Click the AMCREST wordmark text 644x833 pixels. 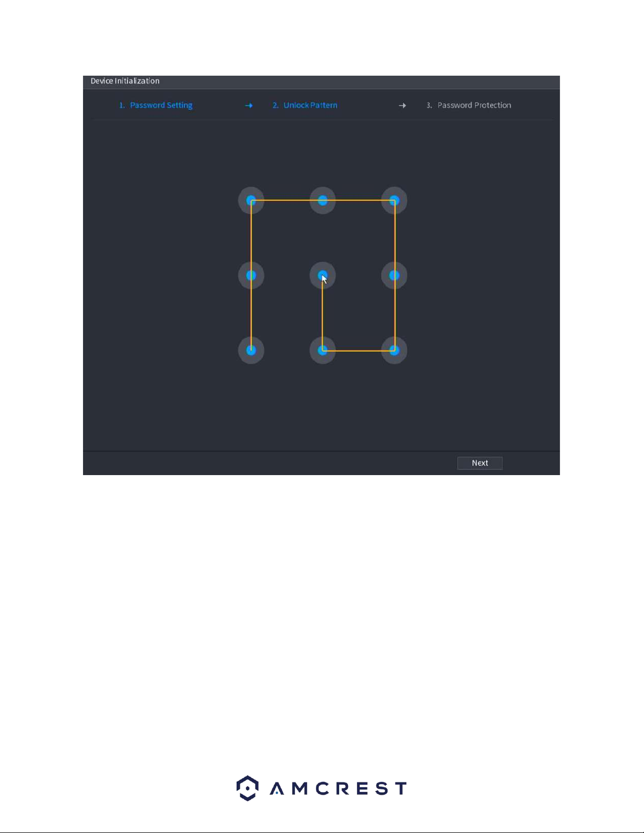[x=338, y=788]
